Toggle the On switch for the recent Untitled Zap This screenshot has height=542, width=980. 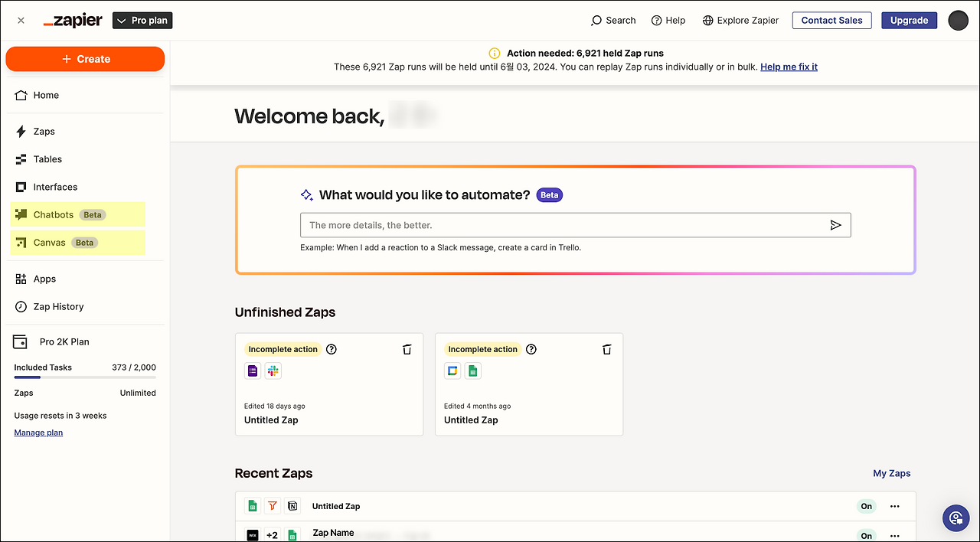867,506
